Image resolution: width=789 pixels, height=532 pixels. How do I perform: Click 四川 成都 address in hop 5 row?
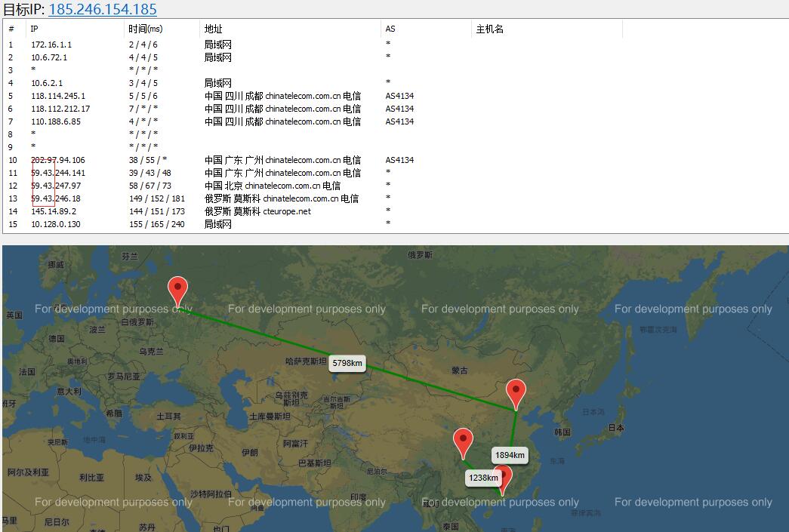(x=283, y=96)
